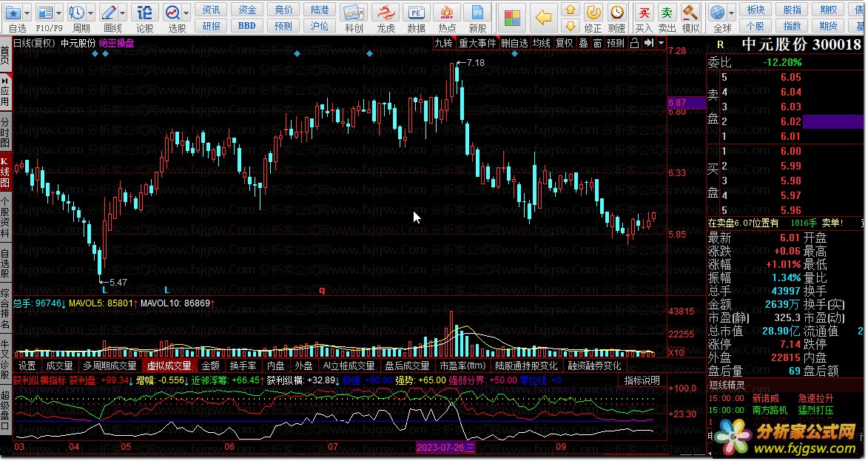Click the 绝密操盘 indicator name label
The image size is (868, 461).
(x=116, y=43)
